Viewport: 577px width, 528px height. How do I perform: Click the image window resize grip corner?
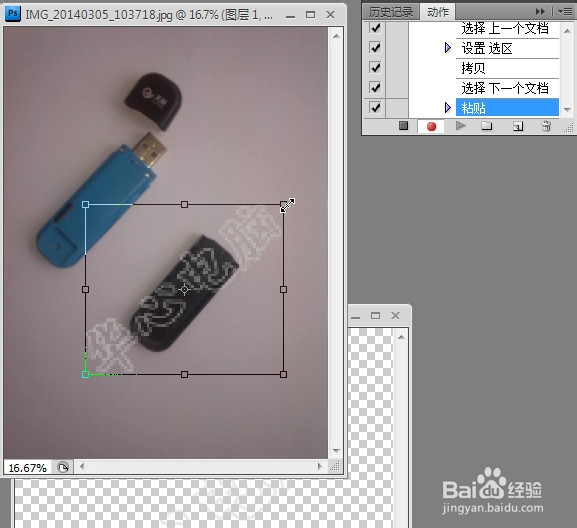(335, 467)
